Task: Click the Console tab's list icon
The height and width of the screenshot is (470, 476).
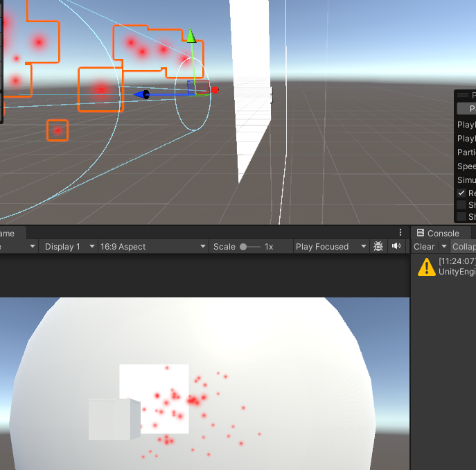Action: tap(421, 233)
